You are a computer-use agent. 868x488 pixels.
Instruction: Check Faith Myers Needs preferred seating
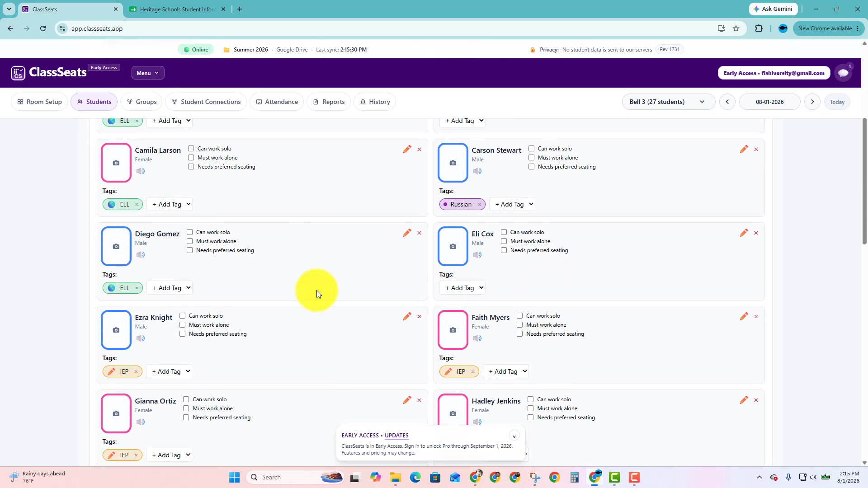coord(520,334)
